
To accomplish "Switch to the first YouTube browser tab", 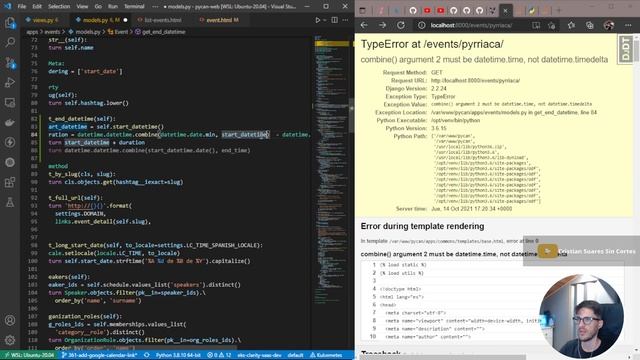I will pos(427,11).
